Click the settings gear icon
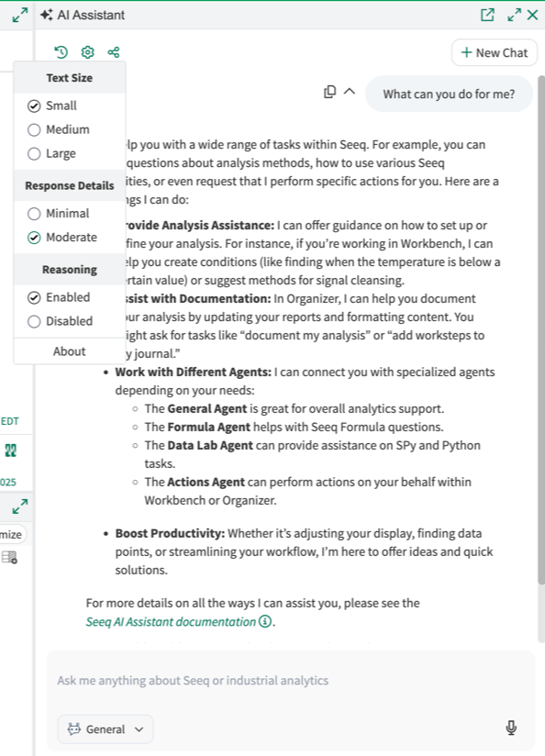Screen dimensions: 545x756 click(87, 52)
